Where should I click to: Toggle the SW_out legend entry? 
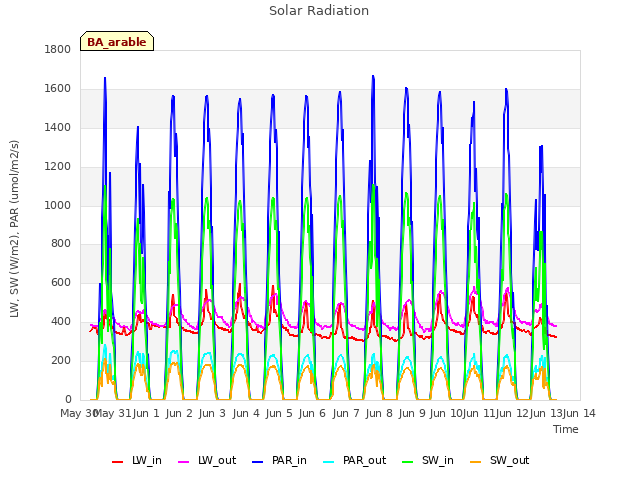tap(500, 461)
